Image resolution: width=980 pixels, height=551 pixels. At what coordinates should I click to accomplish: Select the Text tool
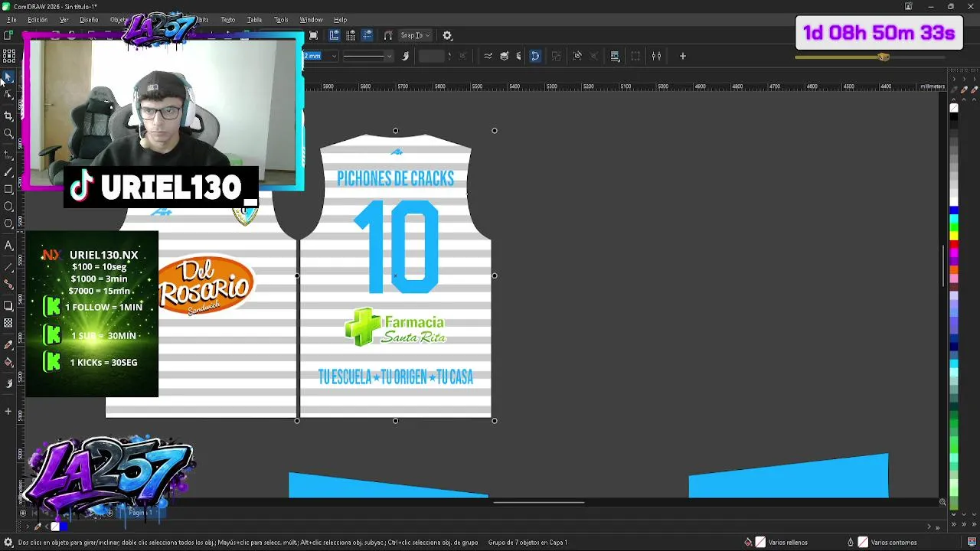8,246
